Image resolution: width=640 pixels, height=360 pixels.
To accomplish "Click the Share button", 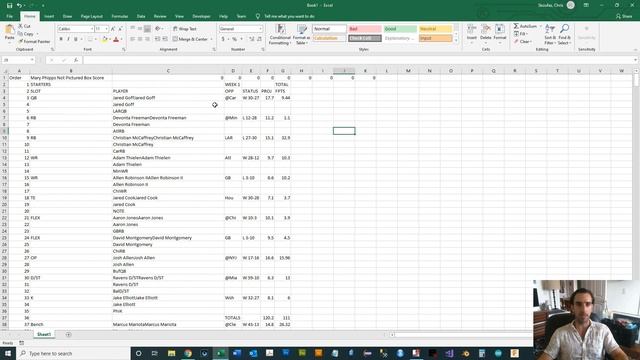I will pyautogui.click(x=624, y=16).
